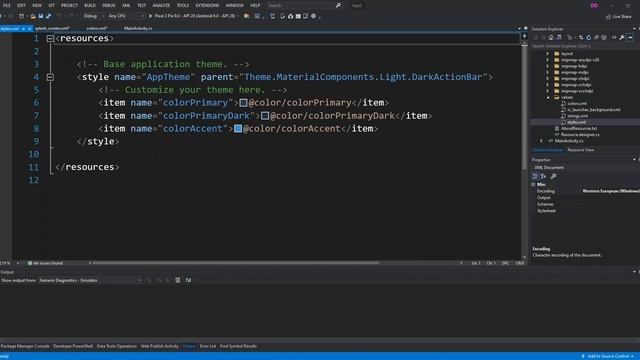The width and height of the screenshot is (640, 360).
Task: Click the split editor icon above scrollbar
Action: point(524,36)
